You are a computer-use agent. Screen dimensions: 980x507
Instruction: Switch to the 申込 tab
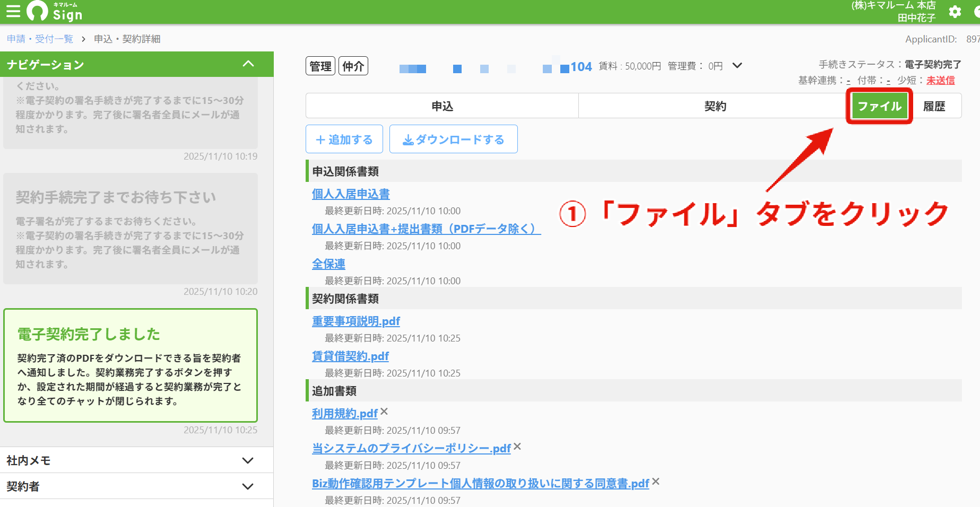[442, 106]
